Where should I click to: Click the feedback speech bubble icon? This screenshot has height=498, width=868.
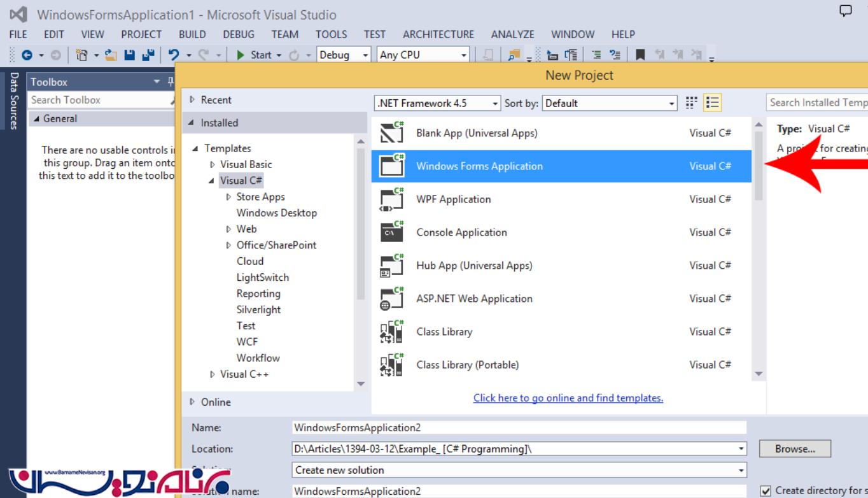click(845, 10)
